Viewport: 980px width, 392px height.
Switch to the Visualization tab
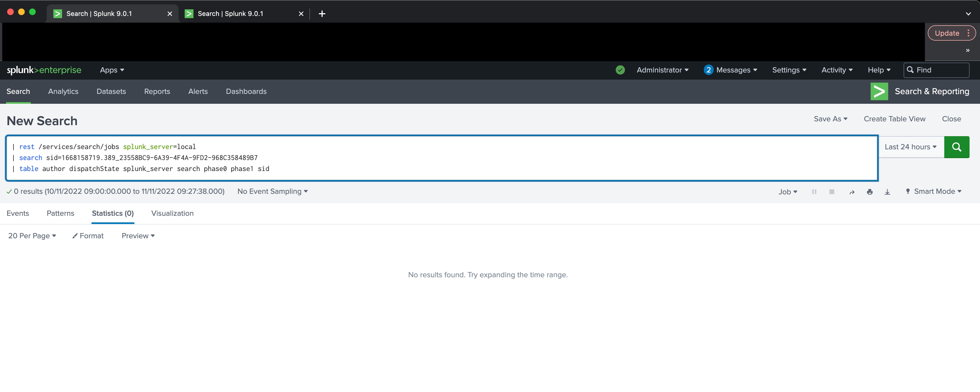coord(172,214)
